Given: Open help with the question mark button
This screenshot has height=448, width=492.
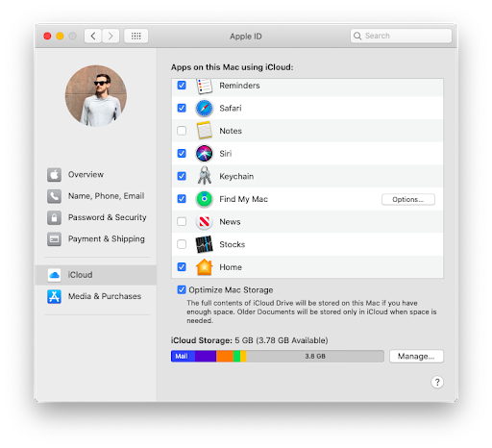Looking at the screenshot, I should [x=437, y=382].
